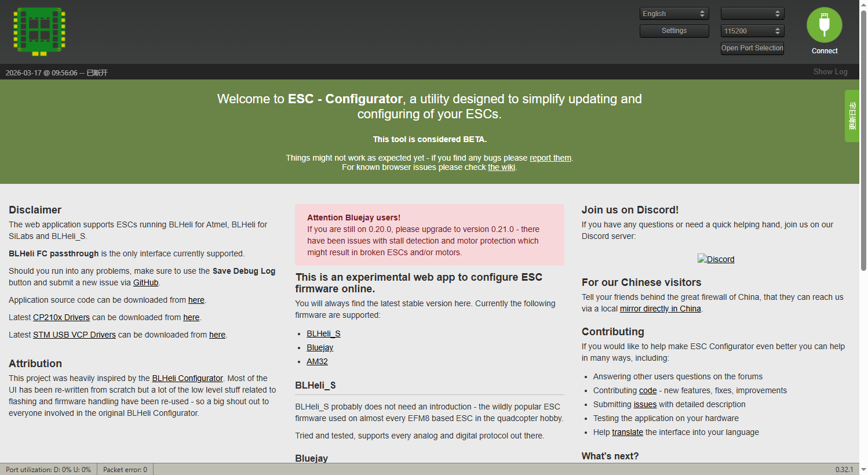The width and height of the screenshot is (868, 475).
Task: Visit "the wiki" for browser issues
Action: pos(501,167)
